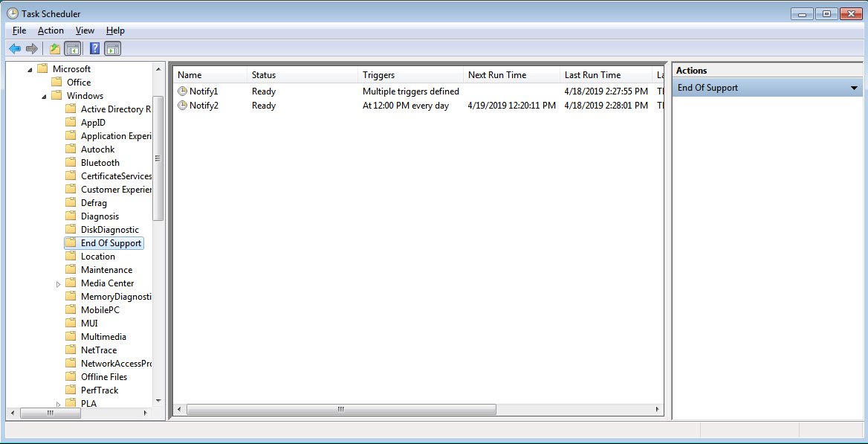This screenshot has height=444, width=868.
Task: Expand the Media Center tree node
Action: 58,284
